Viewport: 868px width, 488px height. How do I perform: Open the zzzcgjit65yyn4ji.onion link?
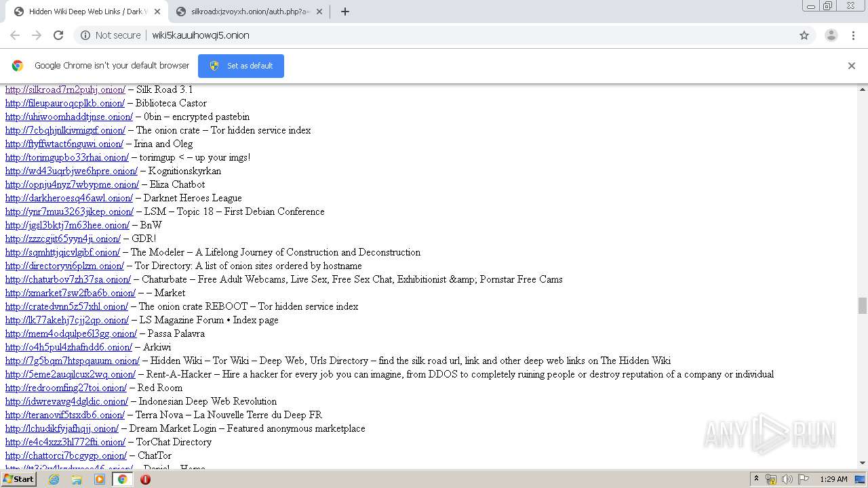[63, 239]
